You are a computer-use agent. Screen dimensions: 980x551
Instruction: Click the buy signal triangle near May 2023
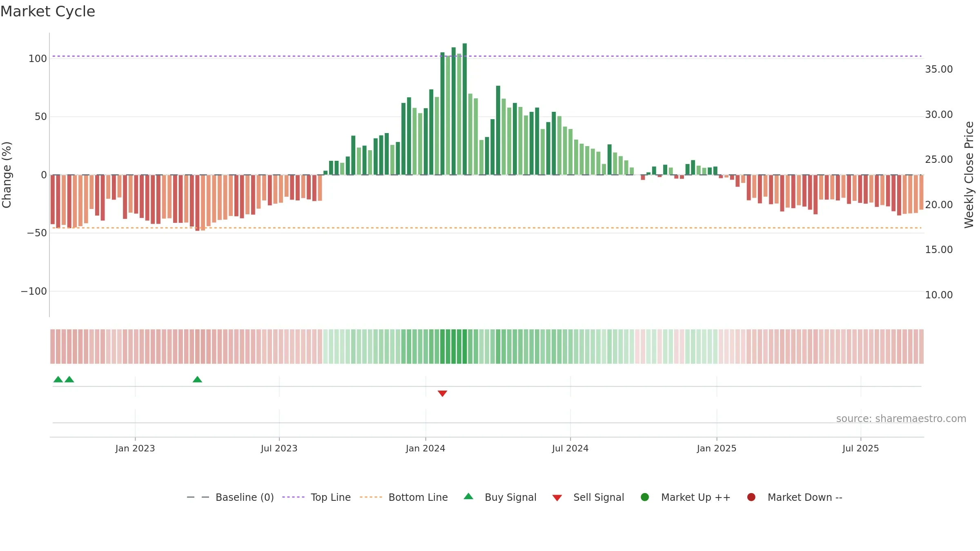(197, 379)
